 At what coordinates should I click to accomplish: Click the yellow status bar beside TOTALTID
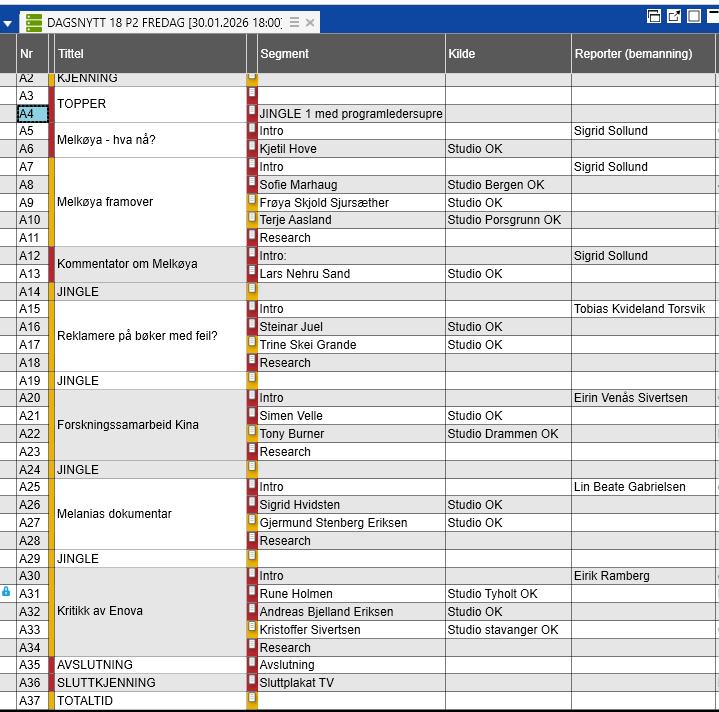click(52, 701)
